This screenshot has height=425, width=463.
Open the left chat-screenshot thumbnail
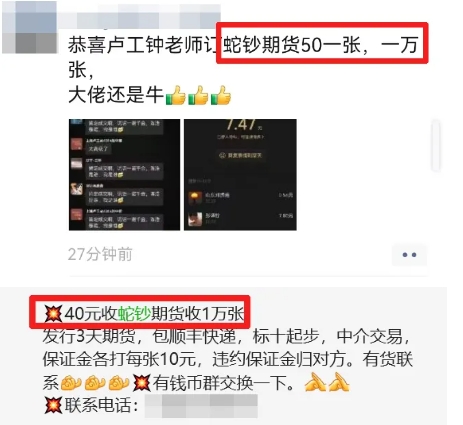pos(124,175)
